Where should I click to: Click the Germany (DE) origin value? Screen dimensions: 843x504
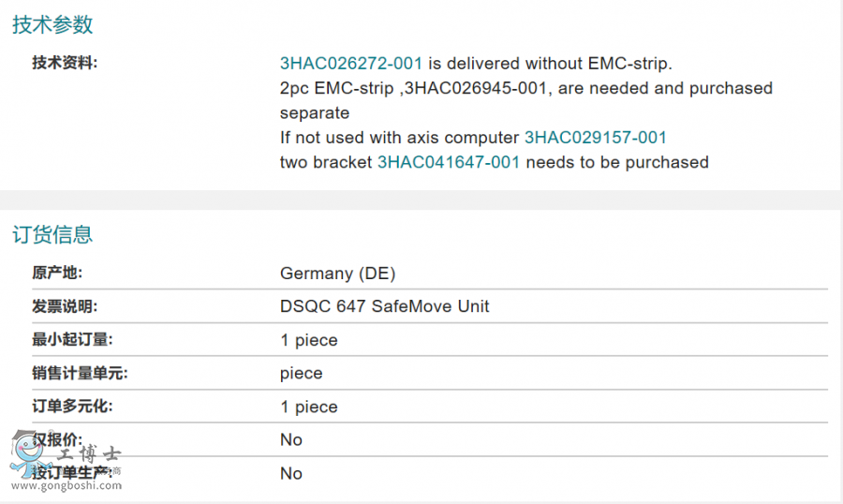coord(337,274)
